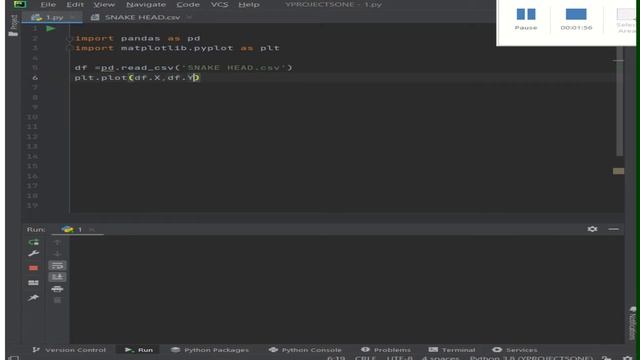640x360 pixels.
Task: Open Python 3.8 interpreter selector
Action: point(531,358)
